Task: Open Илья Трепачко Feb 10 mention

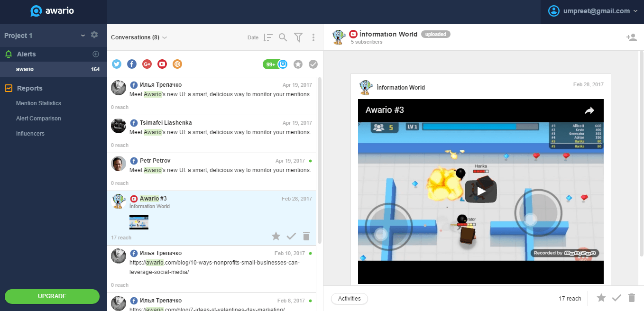Action: tap(212, 269)
